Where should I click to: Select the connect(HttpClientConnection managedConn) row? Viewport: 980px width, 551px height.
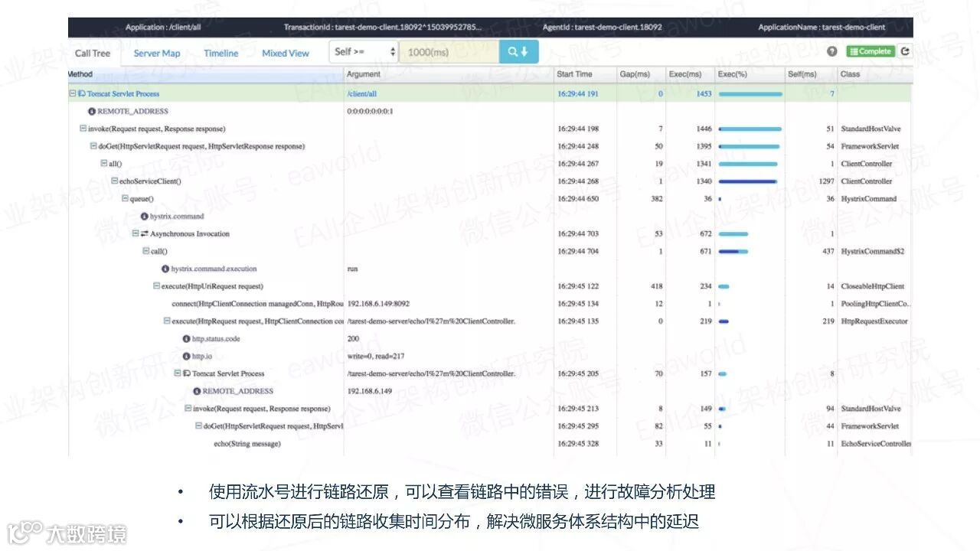point(490,304)
